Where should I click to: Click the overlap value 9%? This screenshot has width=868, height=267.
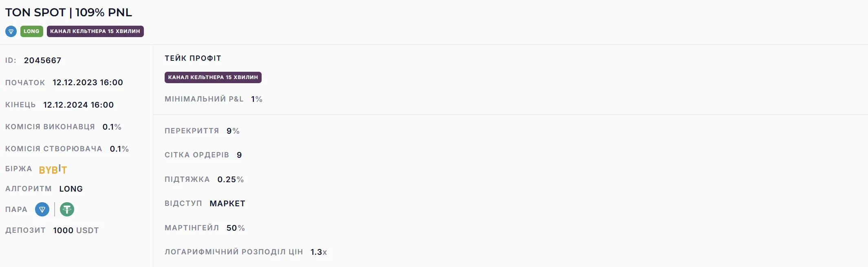(x=233, y=131)
